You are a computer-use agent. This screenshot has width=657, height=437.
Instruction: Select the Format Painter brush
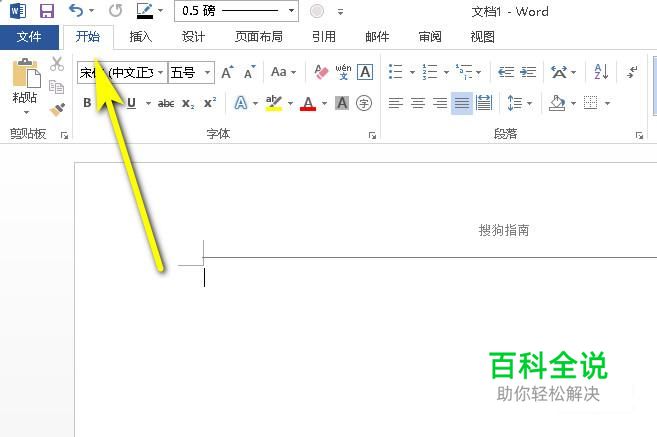click(x=57, y=109)
